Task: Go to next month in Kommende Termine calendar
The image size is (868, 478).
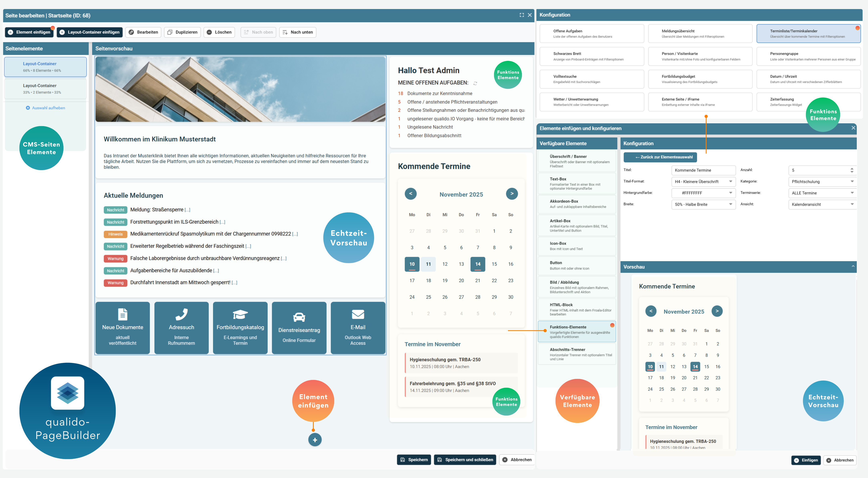Action: pos(512,194)
